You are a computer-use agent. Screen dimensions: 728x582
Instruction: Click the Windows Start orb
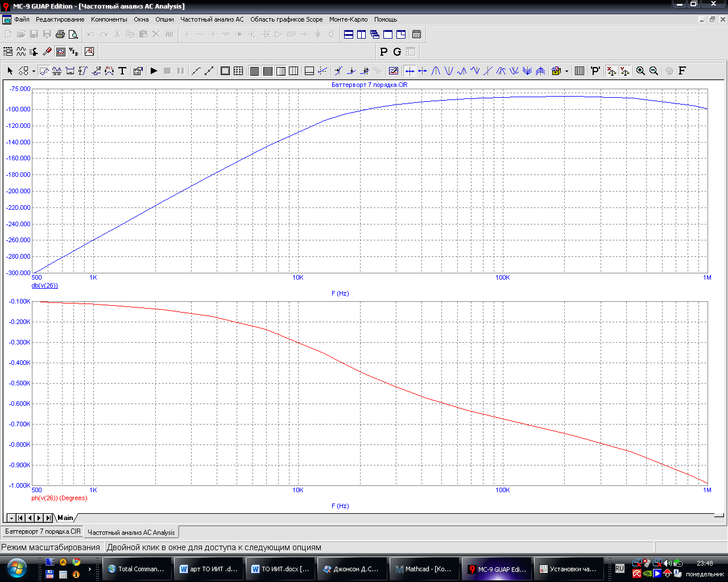16,568
